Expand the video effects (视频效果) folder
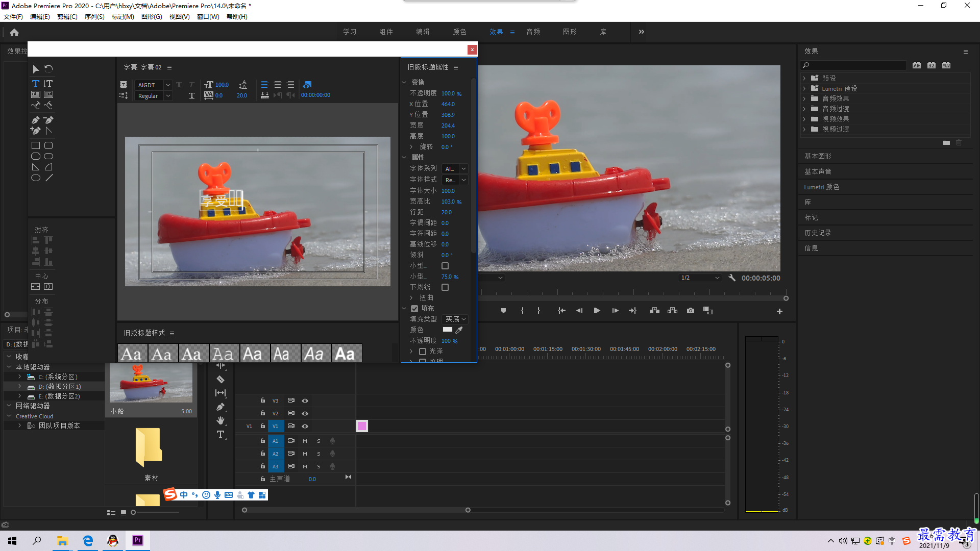This screenshot has height=551, width=980. [x=804, y=119]
